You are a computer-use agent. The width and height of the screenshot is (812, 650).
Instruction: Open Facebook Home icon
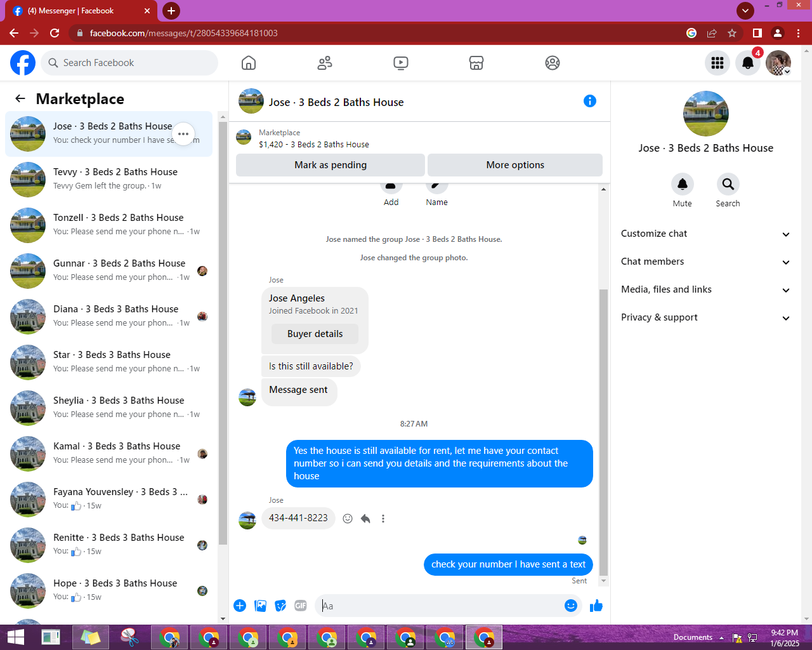pos(249,63)
